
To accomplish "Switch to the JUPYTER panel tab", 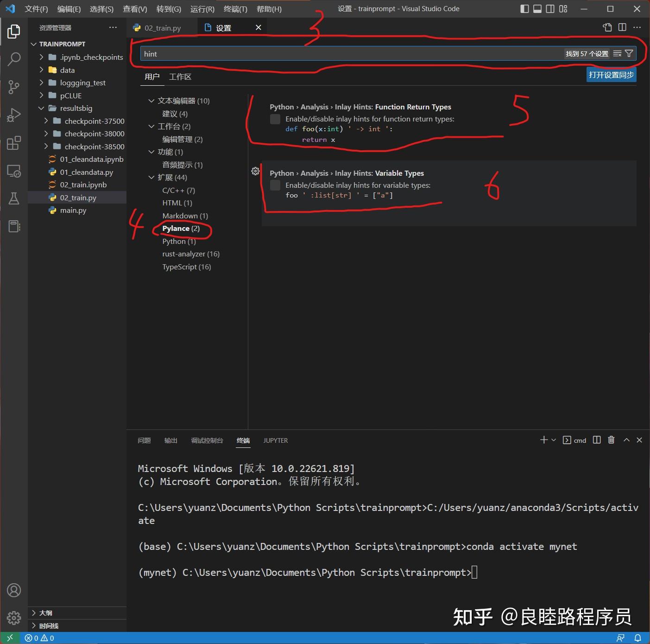I will point(275,440).
